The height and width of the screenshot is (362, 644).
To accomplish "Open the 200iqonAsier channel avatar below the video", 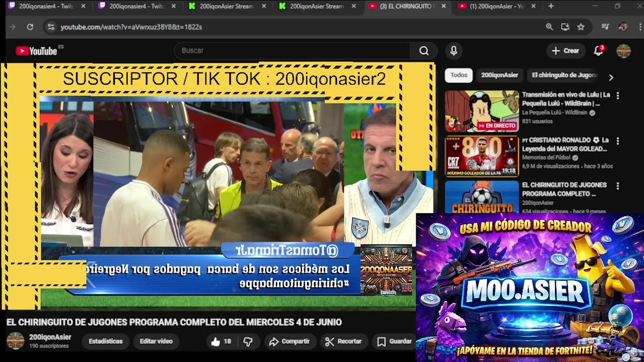I will tap(15, 341).
